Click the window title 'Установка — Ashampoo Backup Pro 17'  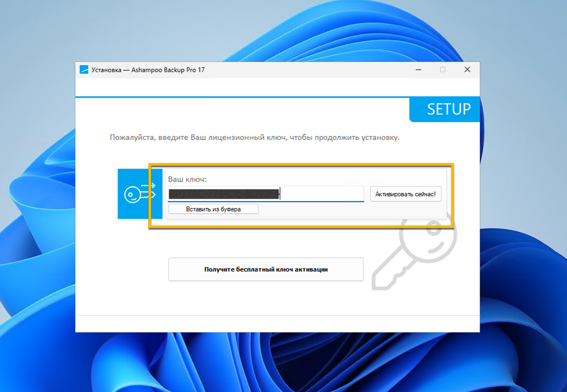tap(148, 70)
